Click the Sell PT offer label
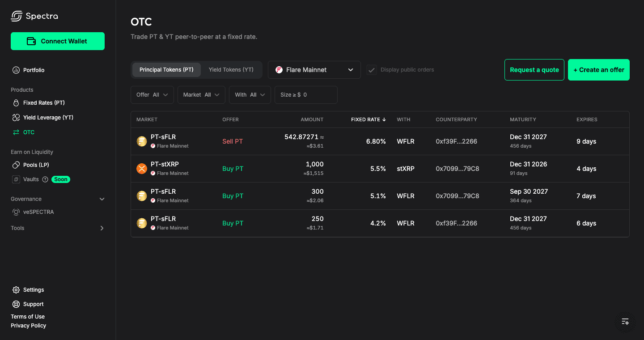 coord(233,141)
